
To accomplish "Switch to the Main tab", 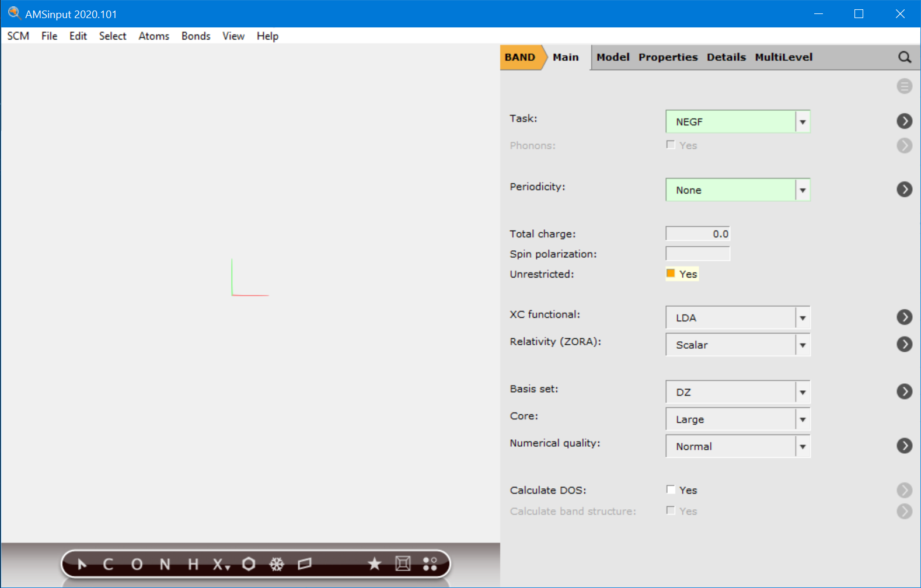I will (x=566, y=57).
